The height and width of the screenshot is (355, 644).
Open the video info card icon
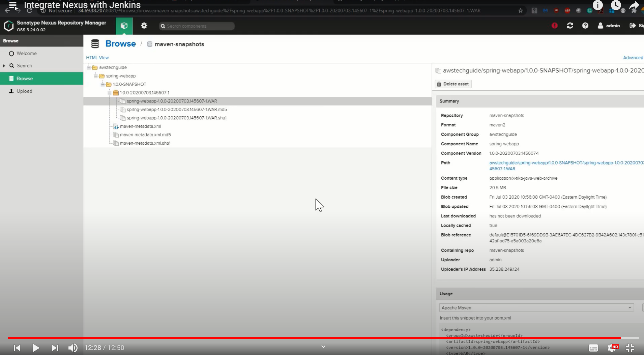pos(598,5)
